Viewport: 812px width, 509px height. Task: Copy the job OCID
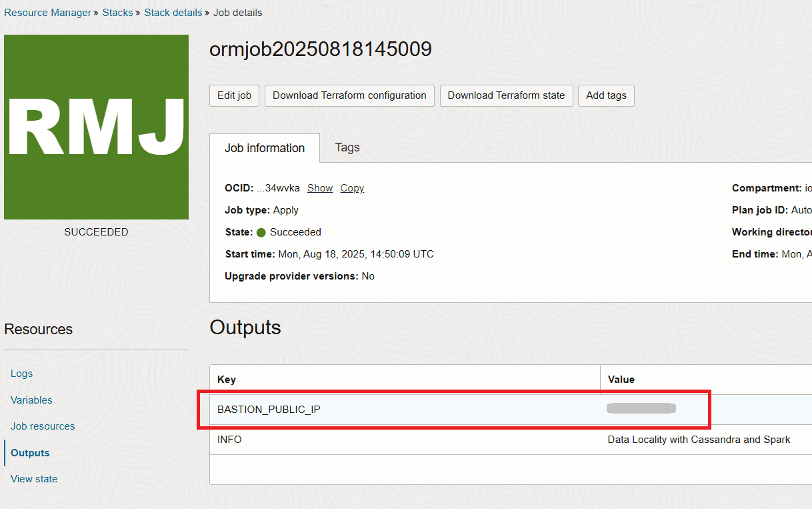tap(352, 187)
